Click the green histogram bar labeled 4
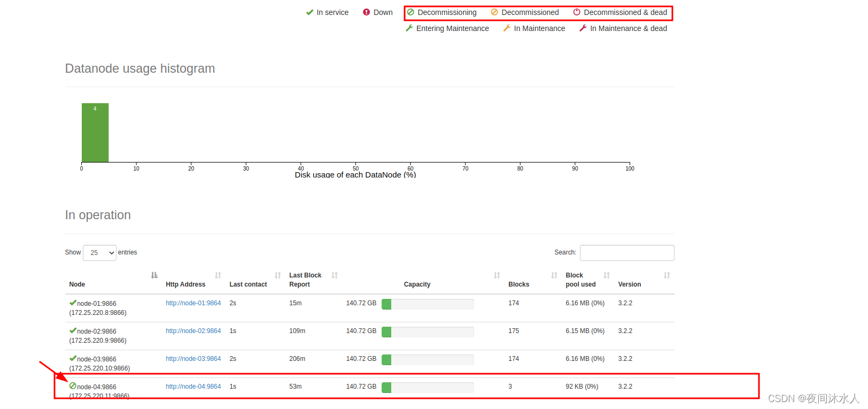 [x=95, y=133]
